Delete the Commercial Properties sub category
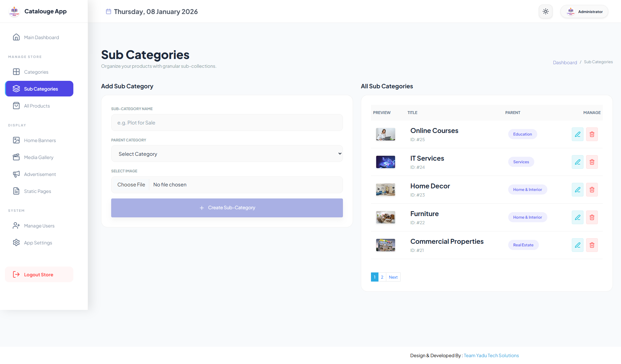The width and height of the screenshot is (621, 364). tap(592, 245)
